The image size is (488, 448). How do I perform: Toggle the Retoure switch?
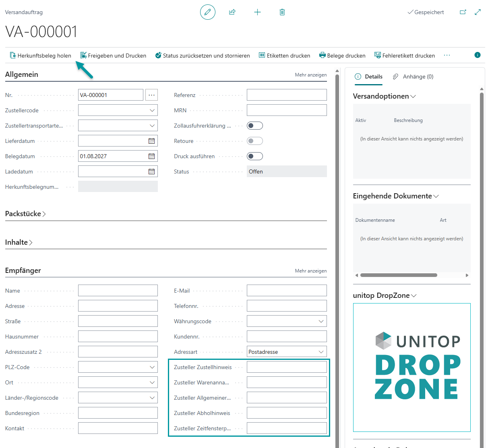(x=255, y=141)
